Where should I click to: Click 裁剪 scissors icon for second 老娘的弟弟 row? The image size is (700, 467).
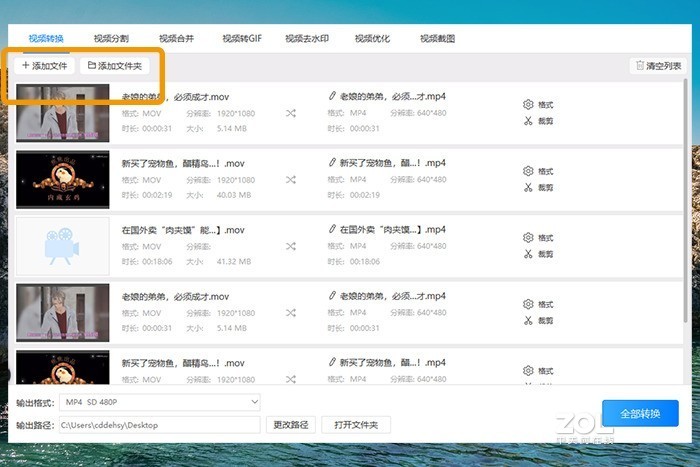[x=528, y=320]
